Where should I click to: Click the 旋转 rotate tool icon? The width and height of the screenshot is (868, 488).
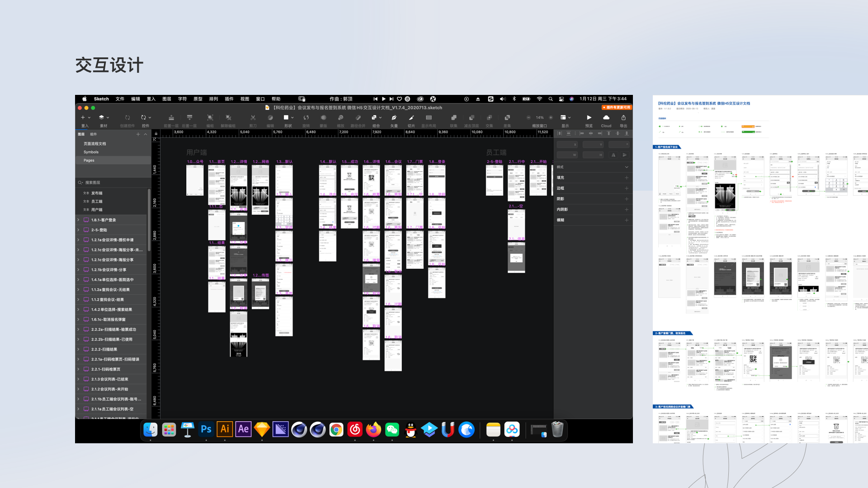pos(306,117)
